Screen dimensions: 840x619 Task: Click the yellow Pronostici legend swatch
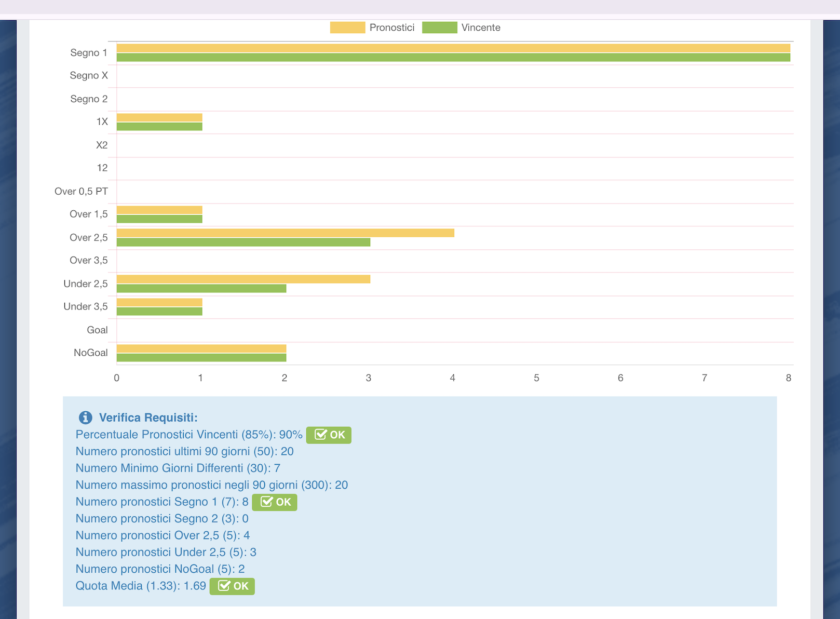[x=347, y=28]
